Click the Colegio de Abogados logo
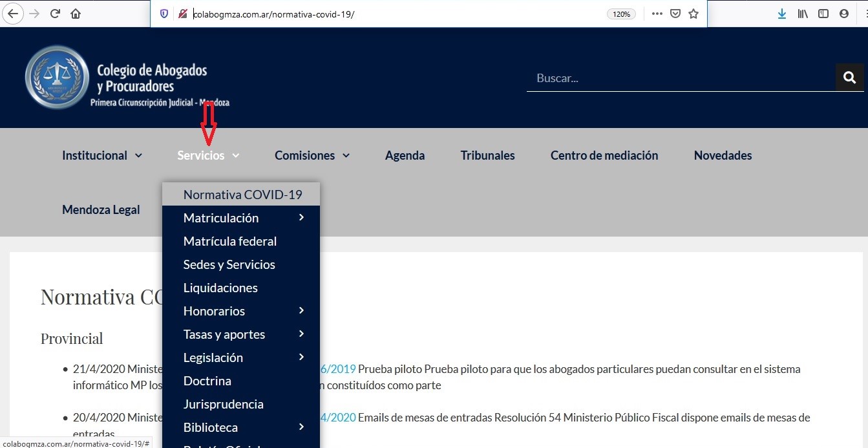Viewport: 868px width, 448px height. click(x=127, y=78)
